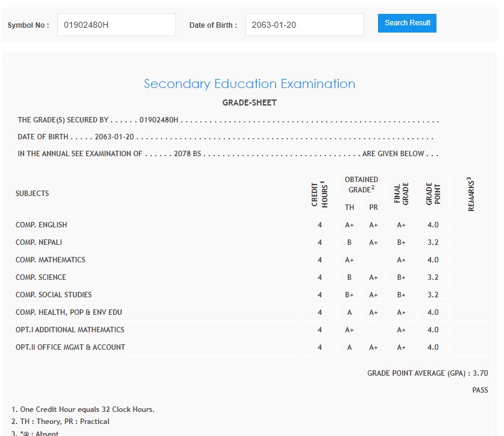This screenshot has width=504, height=436.
Task: Click the Secondary Education Examination heading
Action: point(249,84)
